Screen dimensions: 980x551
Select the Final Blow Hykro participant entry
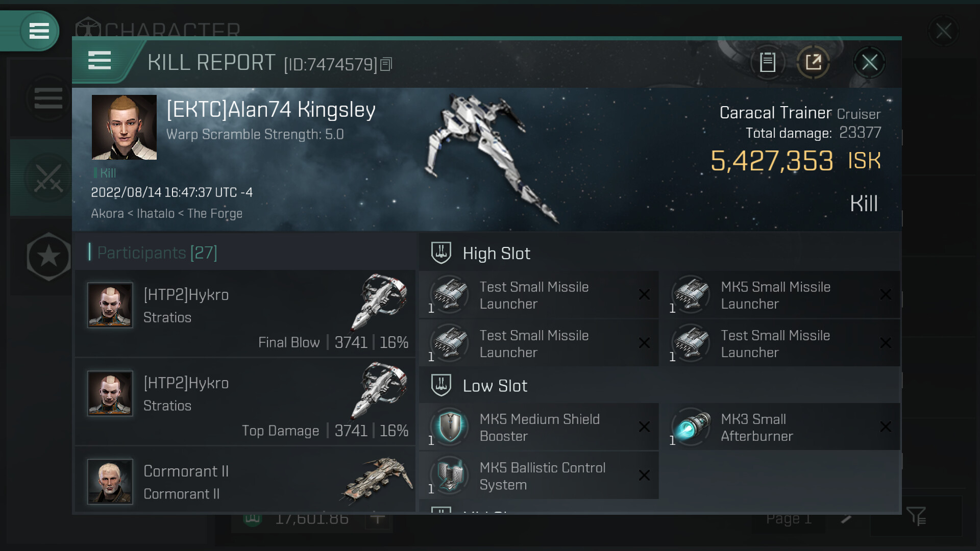point(245,313)
